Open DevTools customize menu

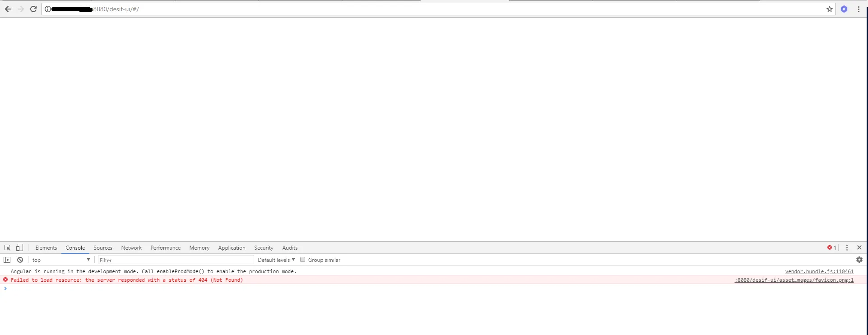click(847, 248)
